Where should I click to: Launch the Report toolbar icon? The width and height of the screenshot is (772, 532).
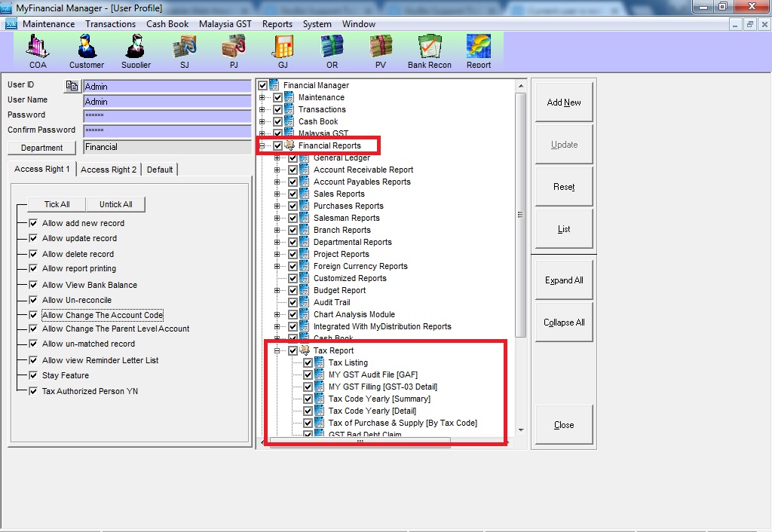(479, 50)
